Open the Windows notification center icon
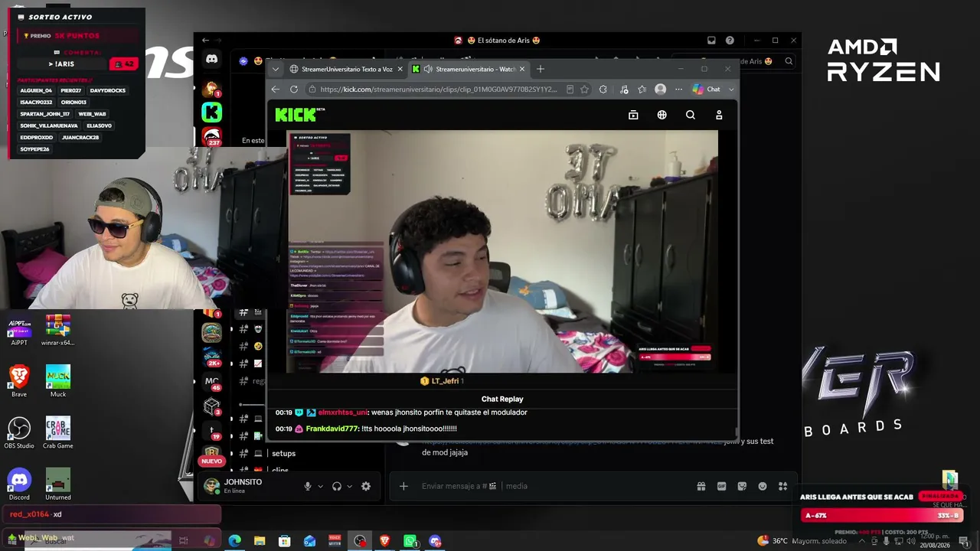 tap(964, 541)
